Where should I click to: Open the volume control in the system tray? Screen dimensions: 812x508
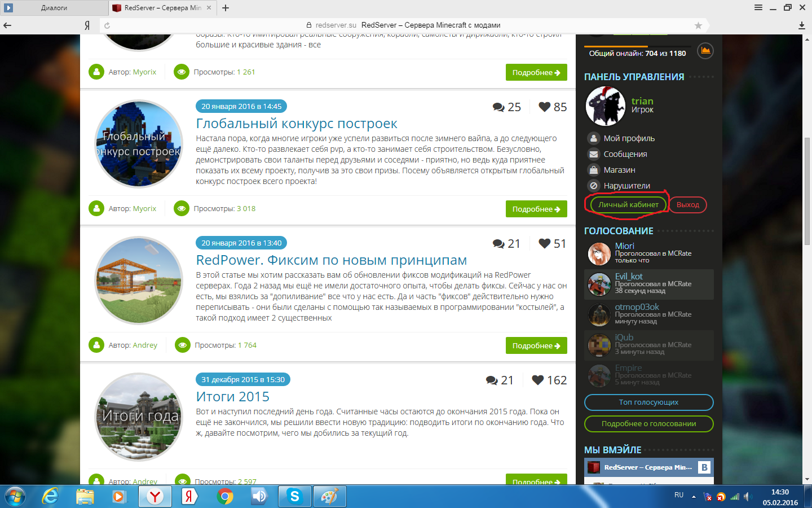(x=748, y=497)
